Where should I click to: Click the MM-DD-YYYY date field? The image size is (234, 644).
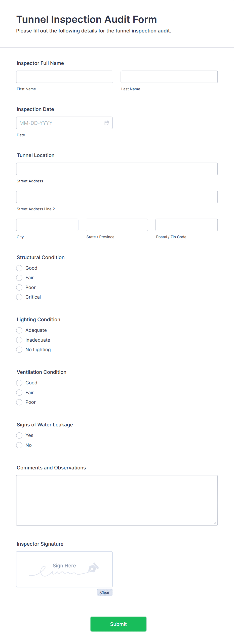(x=64, y=123)
